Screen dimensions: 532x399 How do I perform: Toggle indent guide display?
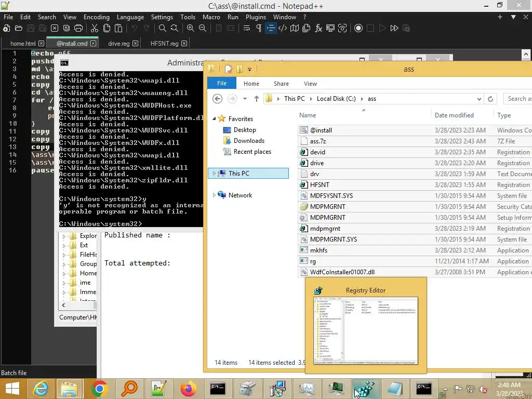click(271, 28)
